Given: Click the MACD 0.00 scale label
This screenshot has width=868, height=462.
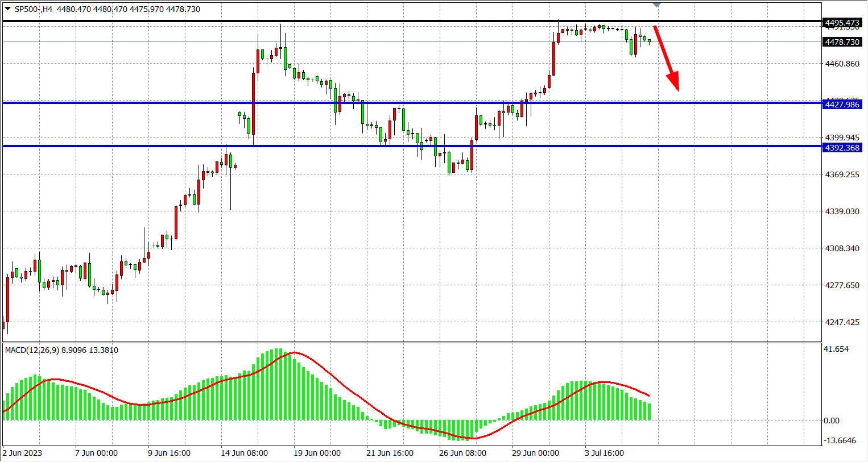Looking at the screenshot, I should click(x=831, y=421).
